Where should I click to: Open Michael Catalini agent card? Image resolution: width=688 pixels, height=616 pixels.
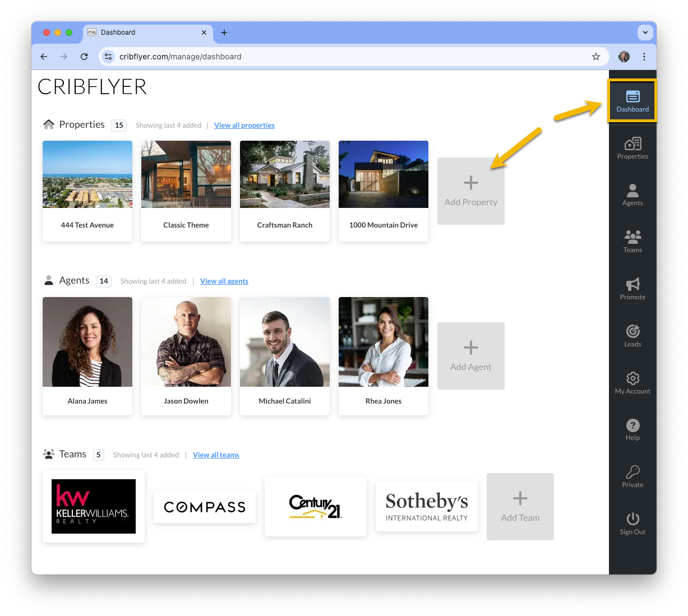(285, 356)
